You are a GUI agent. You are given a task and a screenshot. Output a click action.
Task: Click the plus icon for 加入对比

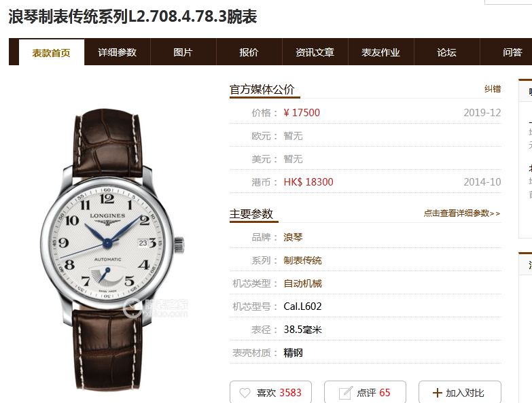pyautogui.click(x=438, y=393)
